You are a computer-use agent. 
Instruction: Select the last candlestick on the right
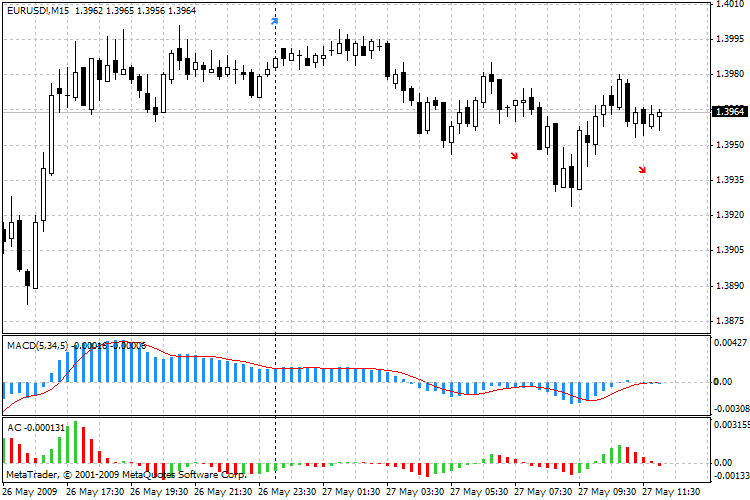[659, 116]
